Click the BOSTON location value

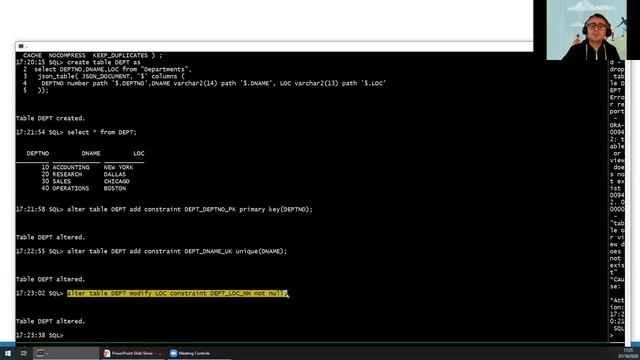[115, 188]
